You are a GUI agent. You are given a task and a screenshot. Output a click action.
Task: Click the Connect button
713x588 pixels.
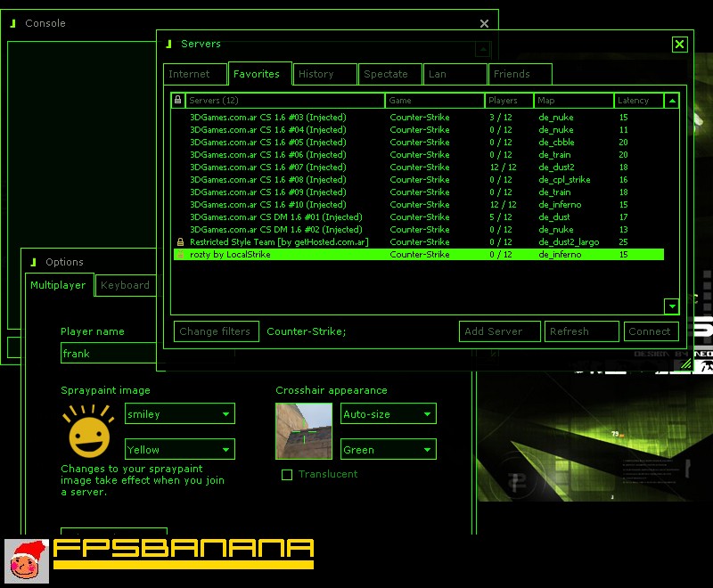(x=652, y=331)
